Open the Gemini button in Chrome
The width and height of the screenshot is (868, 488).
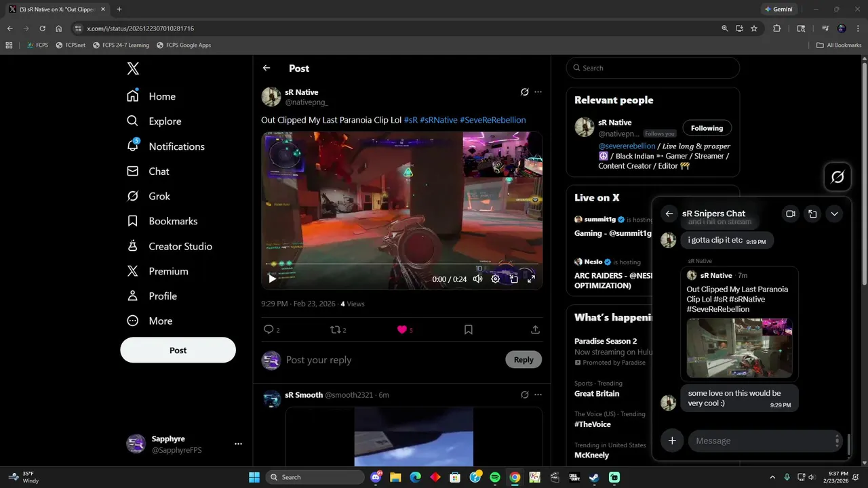pos(778,9)
